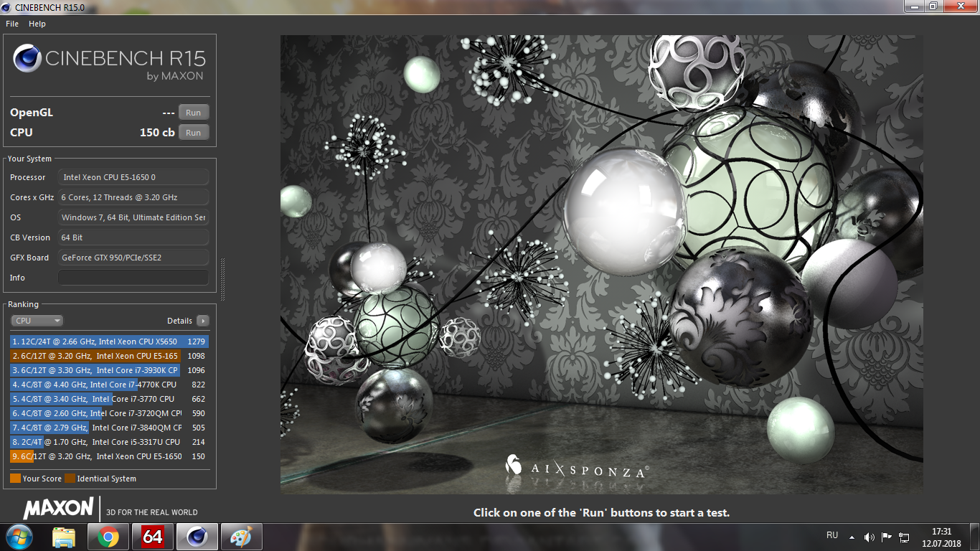Click the RU language indicator
Screen dimensions: 980x551
[x=832, y=535]
